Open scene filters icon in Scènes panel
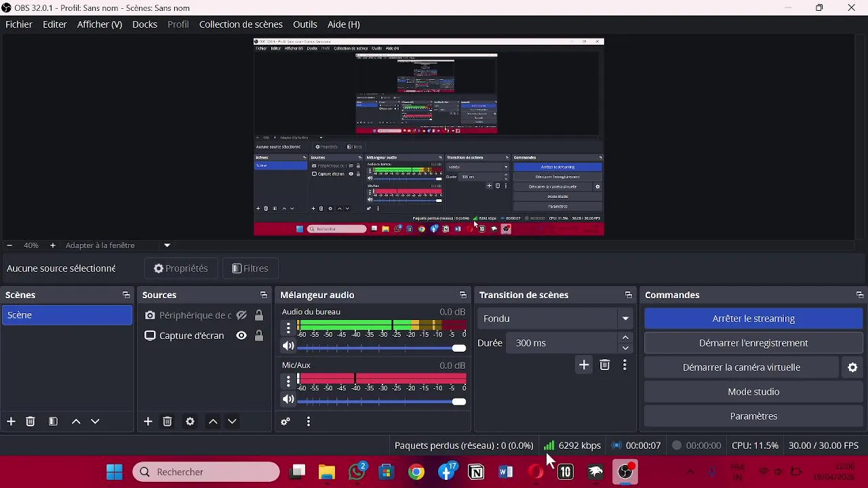The image size is (868, 488). coord(53,422)
